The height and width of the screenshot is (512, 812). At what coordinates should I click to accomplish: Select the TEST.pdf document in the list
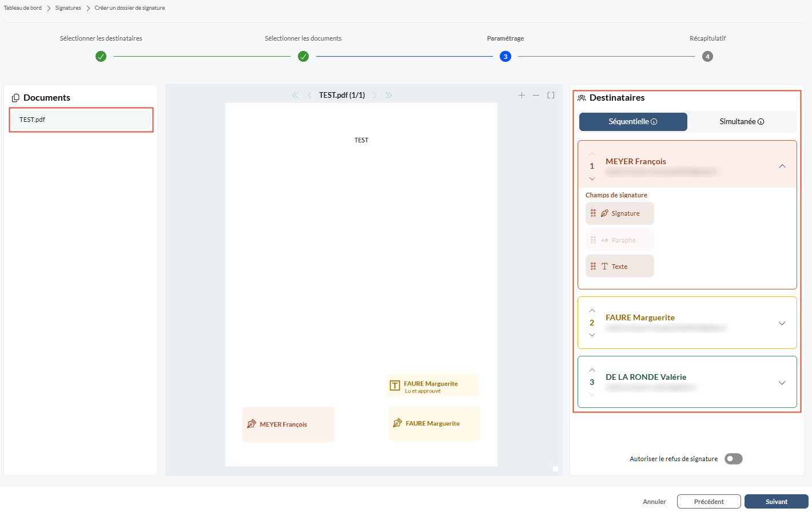pos(81,120)
